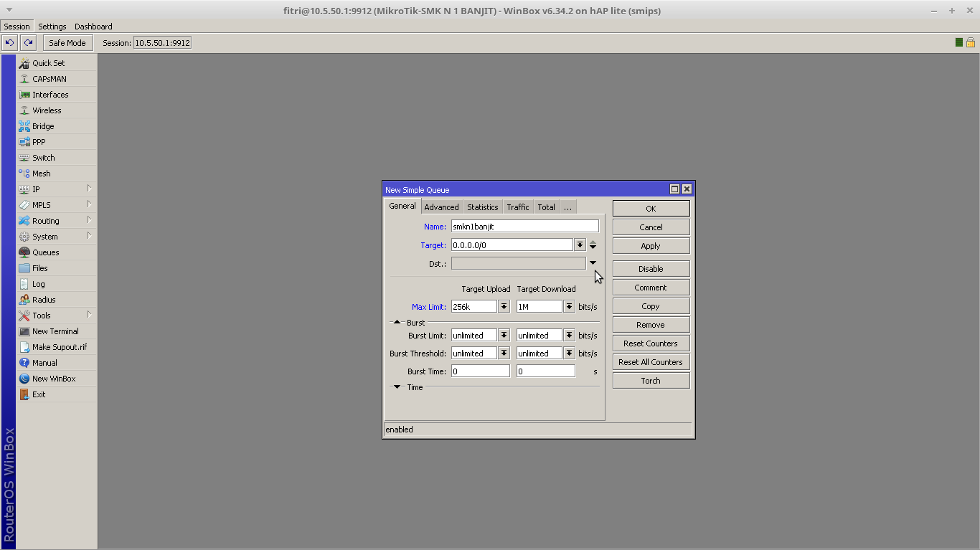
Task: Open the Wireless menu
Action: 56,110
